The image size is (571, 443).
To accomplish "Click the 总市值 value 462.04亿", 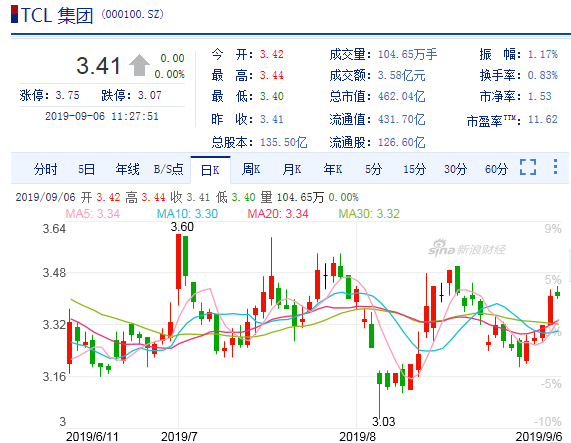I will tap(401, 96).
